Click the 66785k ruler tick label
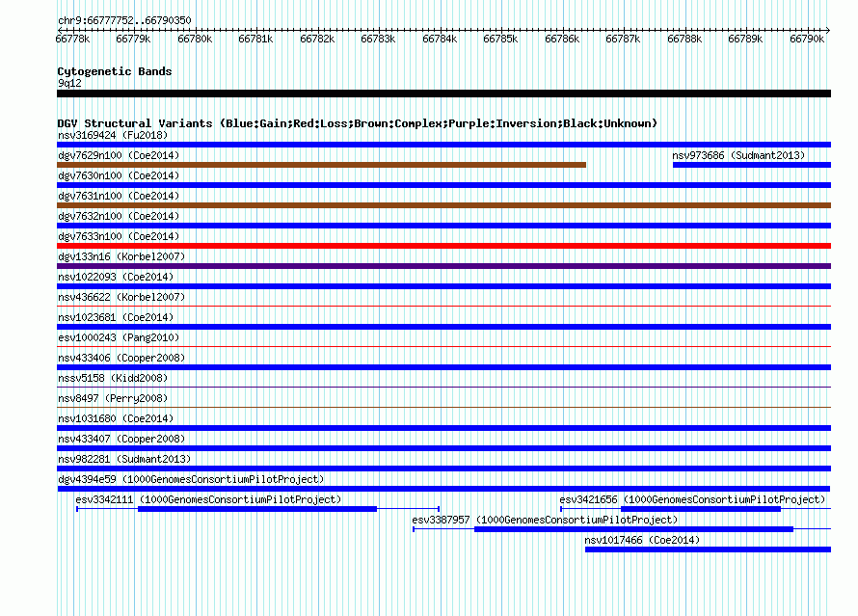The height and width of the screenshot is (616, 858). [x=500, y=39]
